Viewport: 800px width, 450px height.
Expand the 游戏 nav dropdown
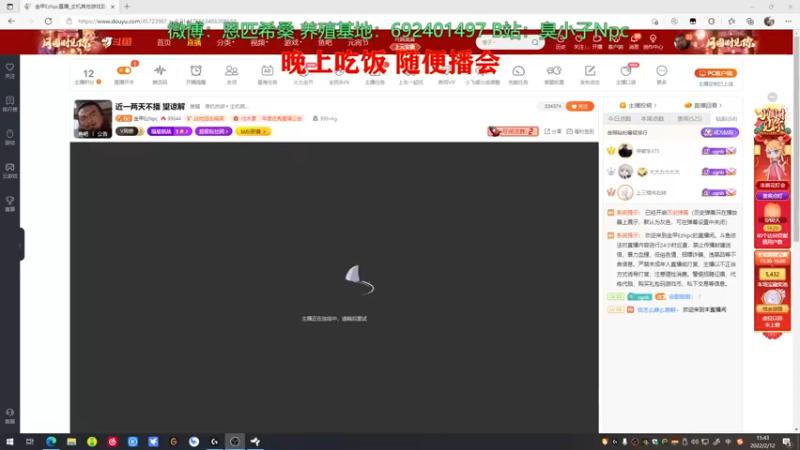pos(293,42)
